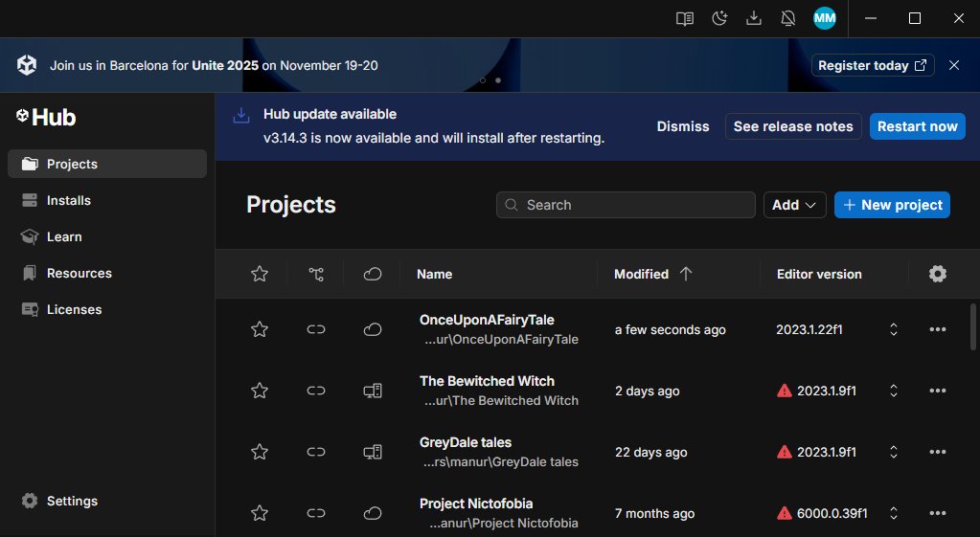This screenshot has height=537, width=980.
Task: Click the warning icon on Project Nictofobia
Action: pos(784,513)
